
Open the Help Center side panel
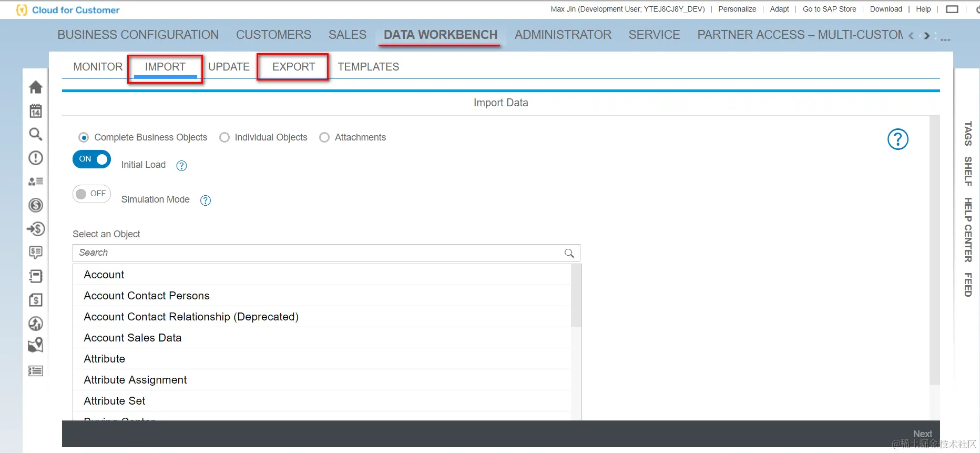[968, 230]
